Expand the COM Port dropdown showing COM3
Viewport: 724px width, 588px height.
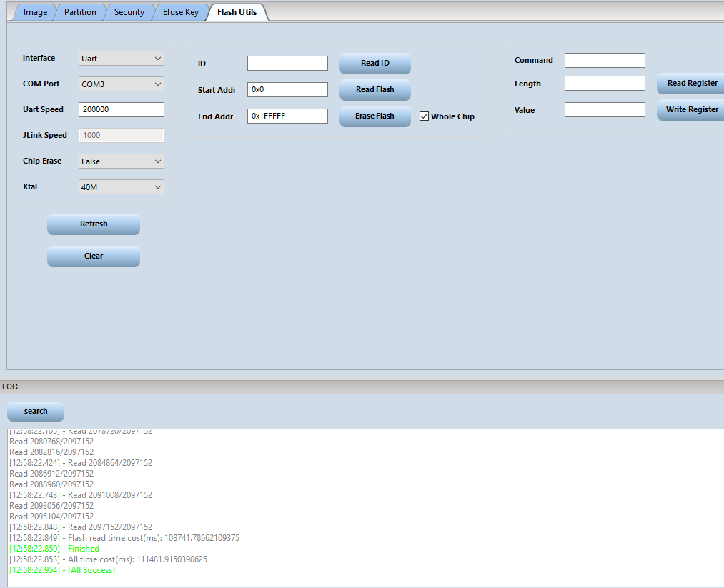tap(122, 84)
